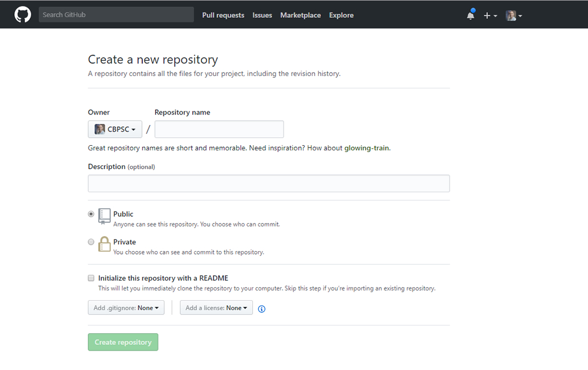Screen dimensions: 588x370
Task: Click the Repository name input field
Action: click(219, 129)
